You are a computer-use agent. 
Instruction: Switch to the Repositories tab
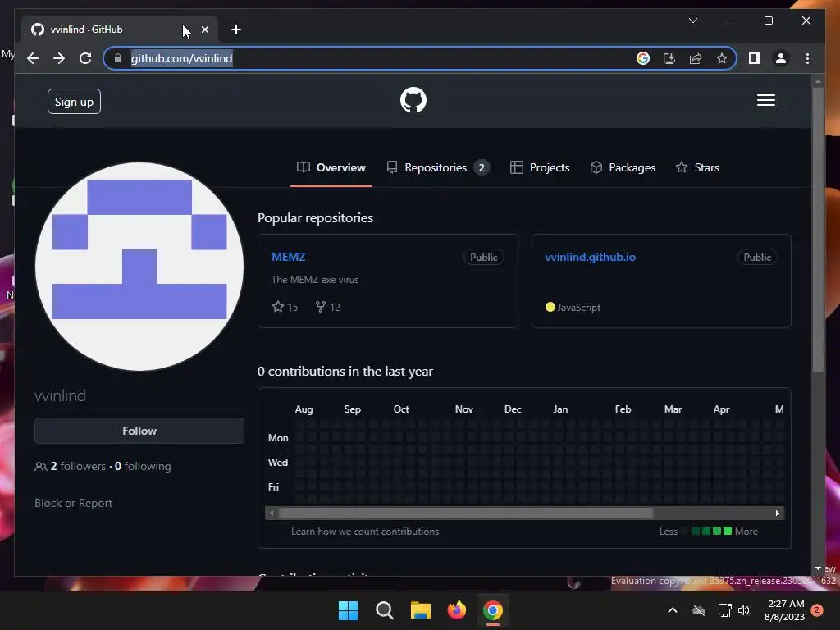pyautogui.click(x=438, y=167)
